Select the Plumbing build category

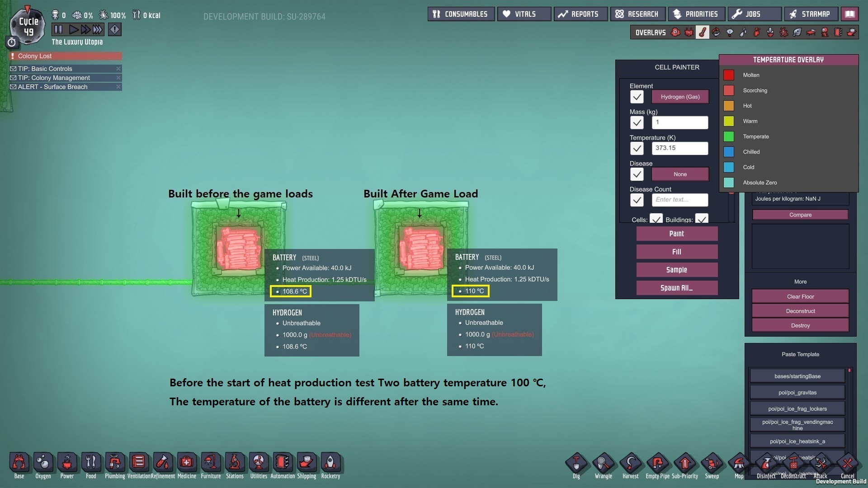[x=115, y=463]
